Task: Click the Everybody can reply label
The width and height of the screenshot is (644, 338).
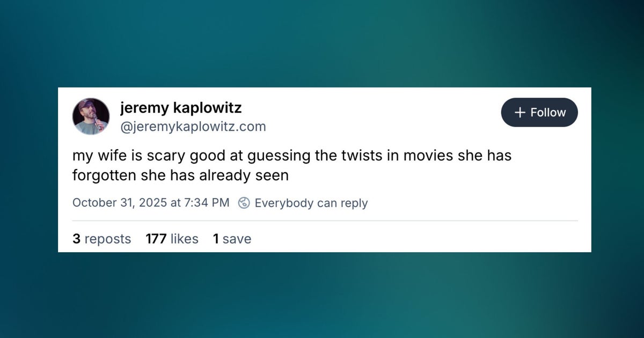Action: pyautogui.click(x=312, y=203)
